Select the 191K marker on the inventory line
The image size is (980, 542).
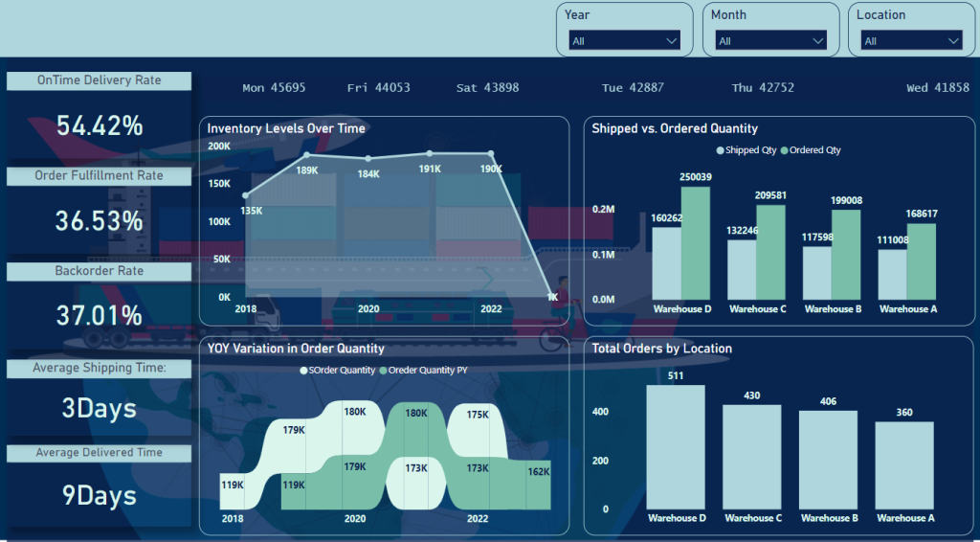tap(430, 153)
